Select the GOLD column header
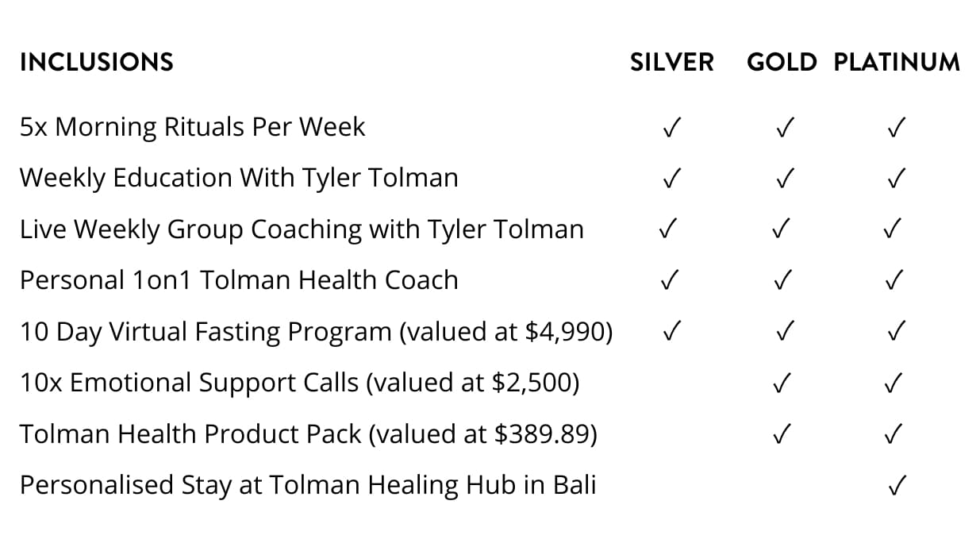 [781, 62]
